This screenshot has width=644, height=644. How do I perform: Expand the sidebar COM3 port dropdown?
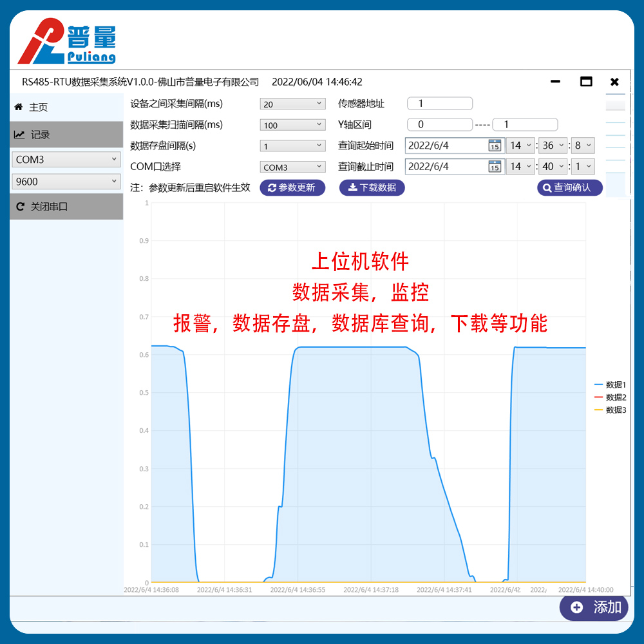pos(66,159)
